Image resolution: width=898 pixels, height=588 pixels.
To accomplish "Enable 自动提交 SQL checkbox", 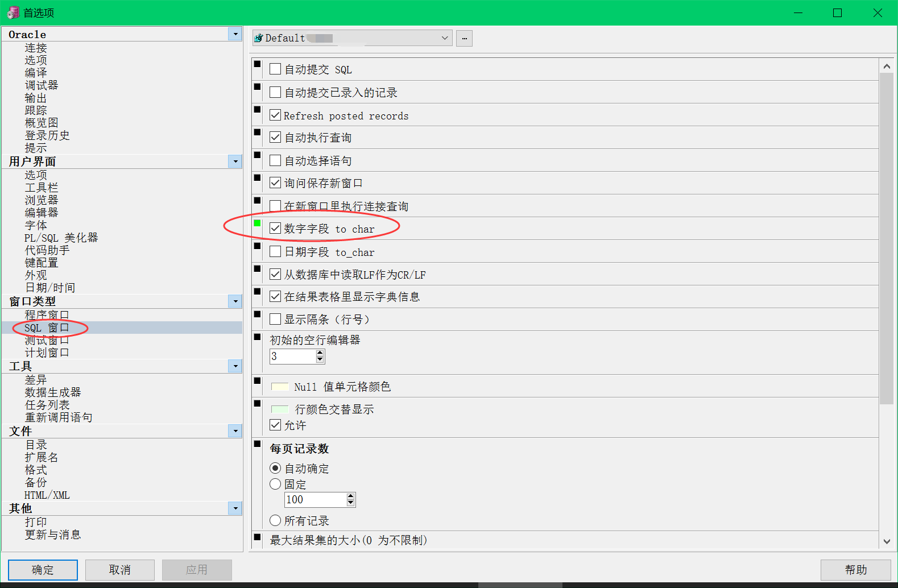I will point(275,69).
